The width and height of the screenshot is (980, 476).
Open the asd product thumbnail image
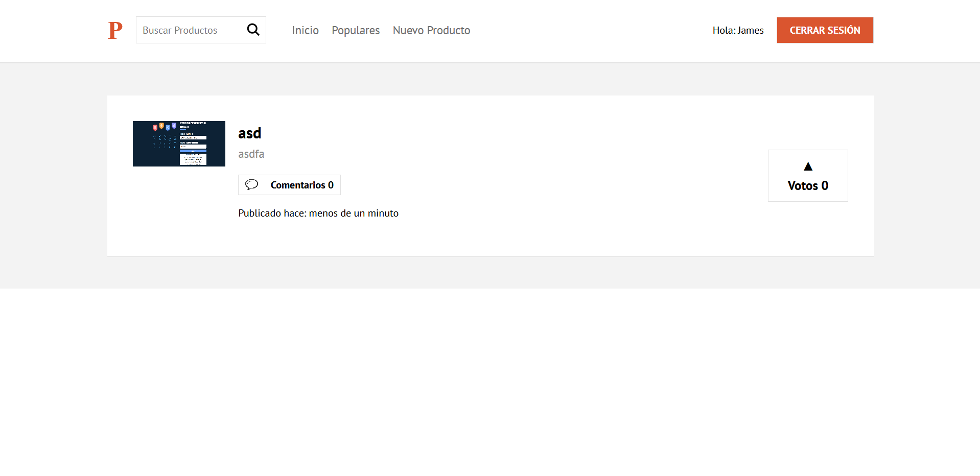(x=179, y=144)
